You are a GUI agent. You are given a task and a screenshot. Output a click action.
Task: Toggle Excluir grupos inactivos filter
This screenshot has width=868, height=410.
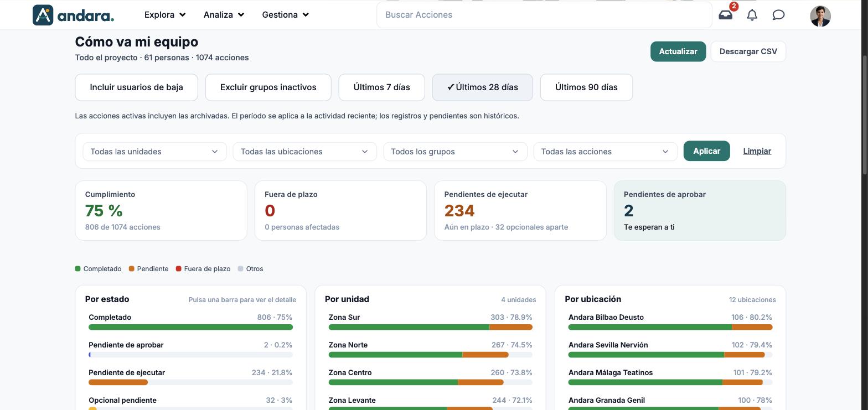click(268, 87)
